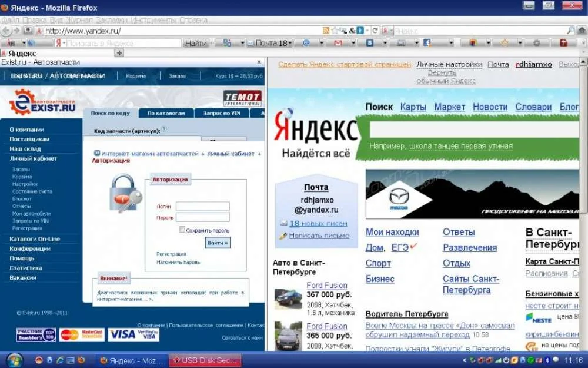
Task: Open the Файл menu
Action: 10,20
